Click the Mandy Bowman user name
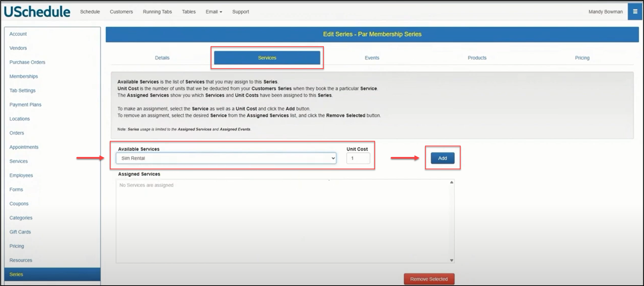Viewport: 644px width, 286px height. pyautogui.click(x=605, y=12)
